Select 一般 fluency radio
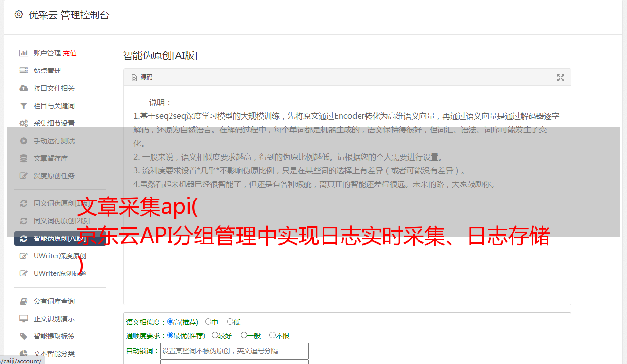The height and width of the screenshot is (364, 627). 244,335
